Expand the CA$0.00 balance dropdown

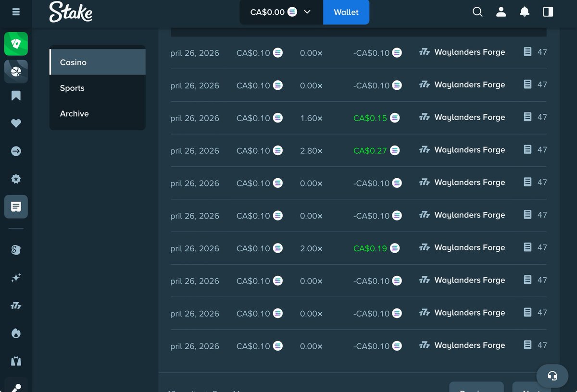click(x=281, y=12)
